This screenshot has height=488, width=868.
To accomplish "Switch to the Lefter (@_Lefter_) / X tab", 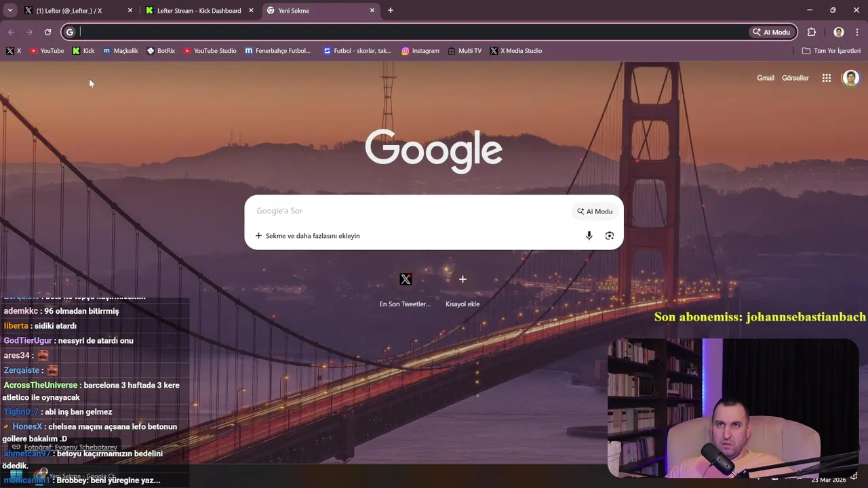I will [x=68, y=10].
